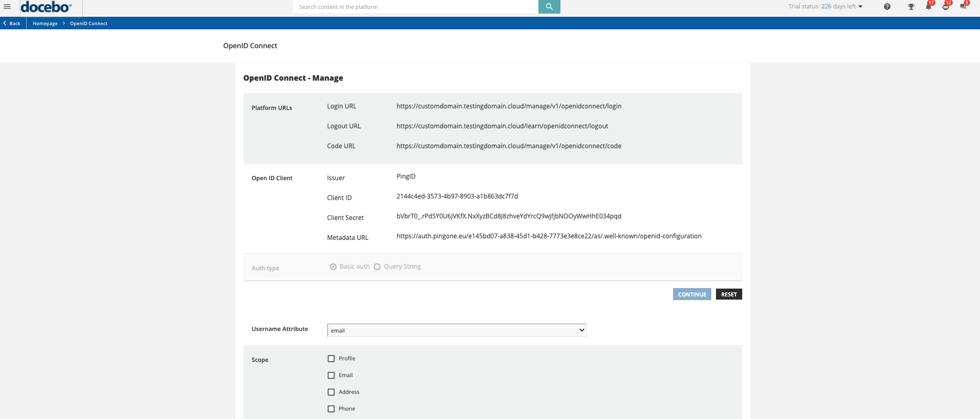The height and width of the screenshot is (419, 980).
Task: Click the Platform URLs section label
Action: (272, 108)
